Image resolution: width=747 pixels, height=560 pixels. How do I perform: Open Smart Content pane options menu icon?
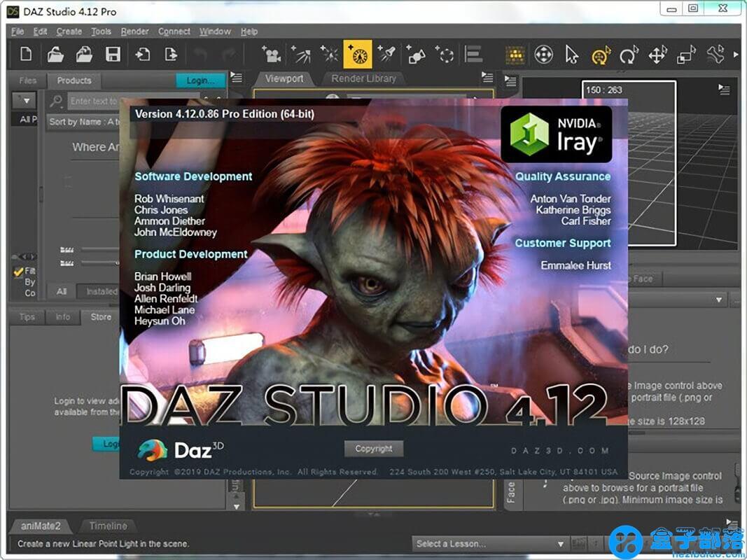[x=237, y=77]
